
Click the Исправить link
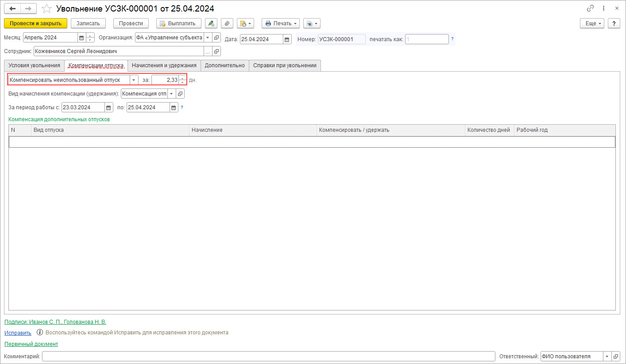point(18,333)
